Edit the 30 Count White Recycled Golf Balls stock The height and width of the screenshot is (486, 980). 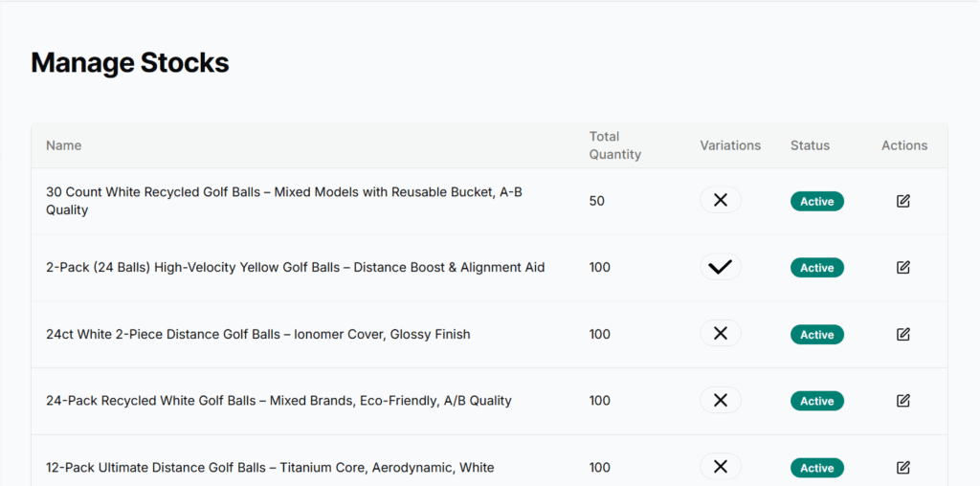(x=903, y=201)
